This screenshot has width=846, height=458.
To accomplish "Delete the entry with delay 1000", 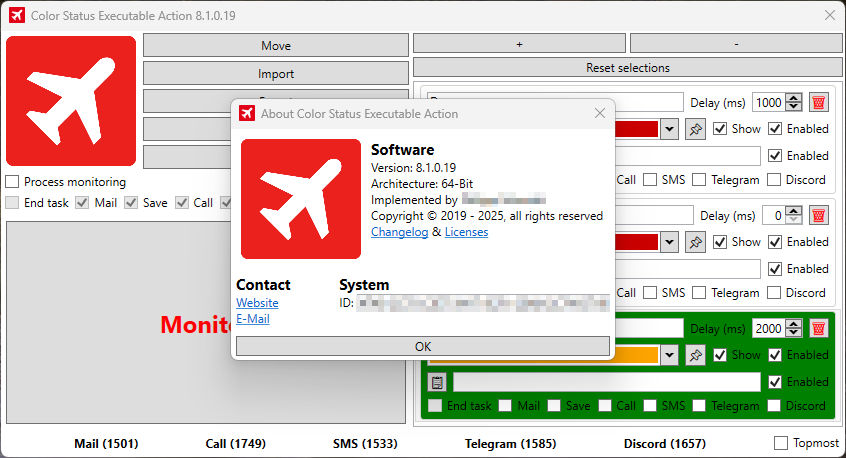I will pyautogui.click(x=818, y=102).
